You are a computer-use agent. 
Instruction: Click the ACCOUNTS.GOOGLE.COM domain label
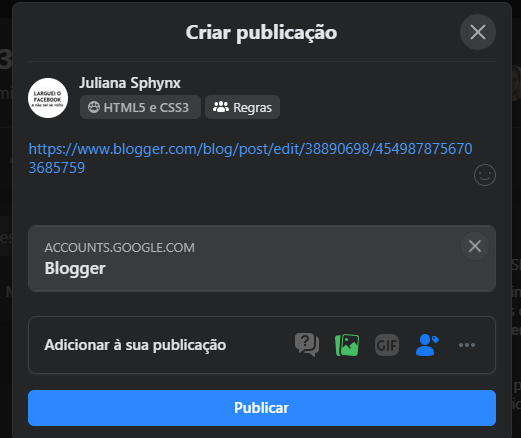point(120,248)
